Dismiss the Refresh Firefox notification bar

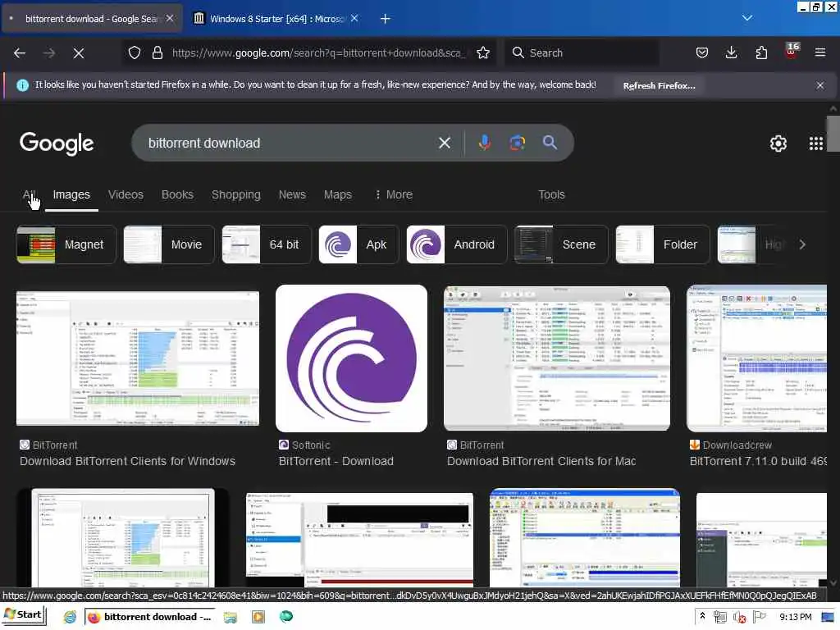coord(819,85)
